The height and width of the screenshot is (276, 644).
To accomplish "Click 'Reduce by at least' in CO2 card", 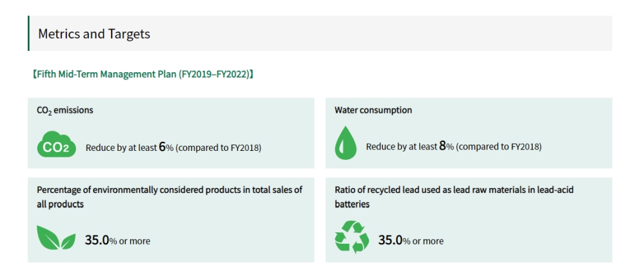I will (121, 148).
